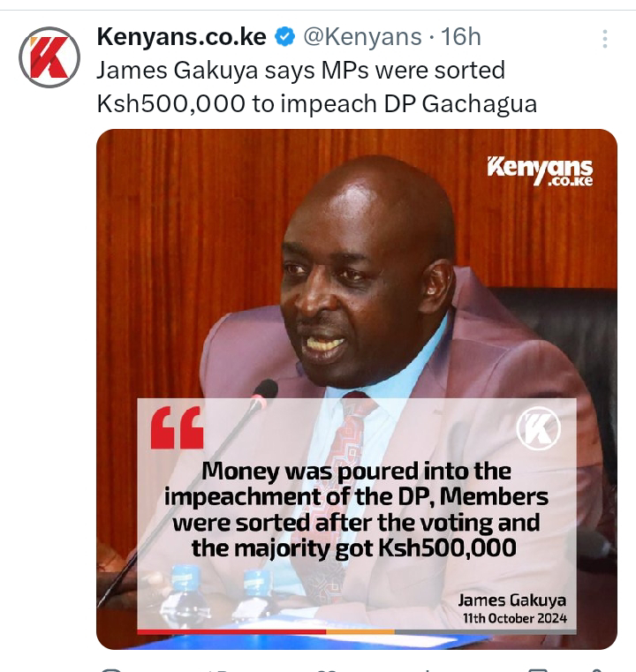636x672 pixels.
Task: Open the Kenyans.co.ke display name link
Action: 182,36
